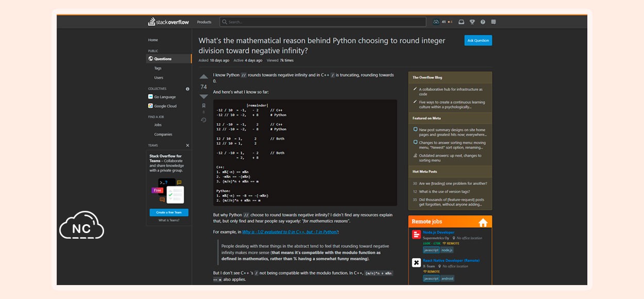Open hot meta post about version tags

(444, 192)
